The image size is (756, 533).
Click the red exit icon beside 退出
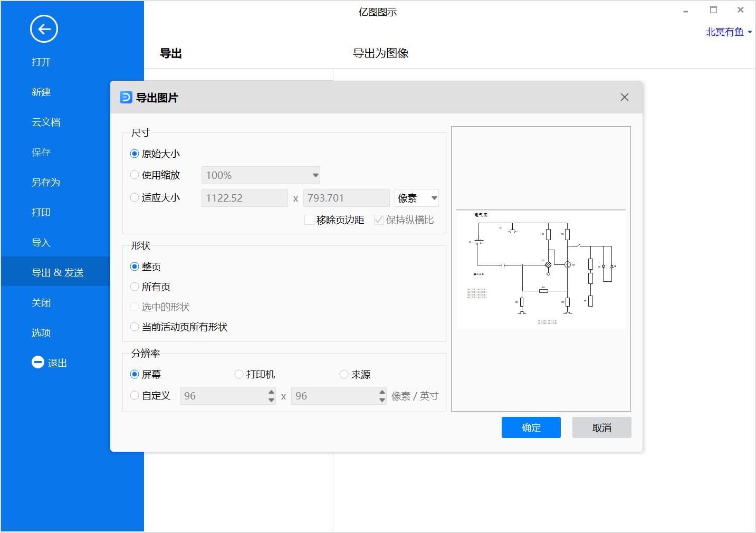tap(38, 362)
